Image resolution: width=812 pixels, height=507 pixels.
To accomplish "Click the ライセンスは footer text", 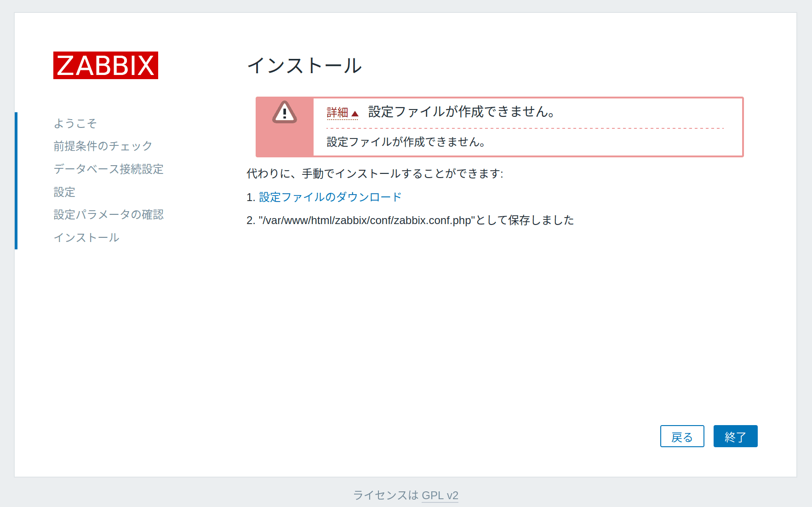I will point(385,495).
